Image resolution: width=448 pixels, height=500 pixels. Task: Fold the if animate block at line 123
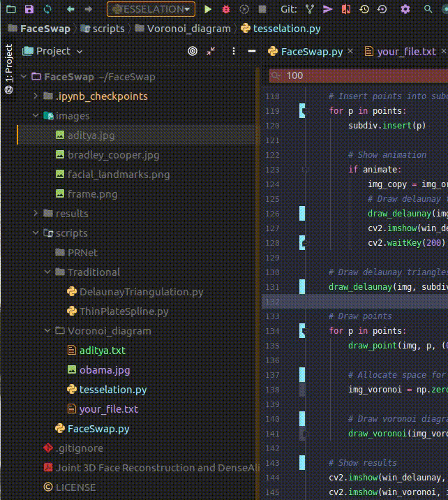click(305, 170)
